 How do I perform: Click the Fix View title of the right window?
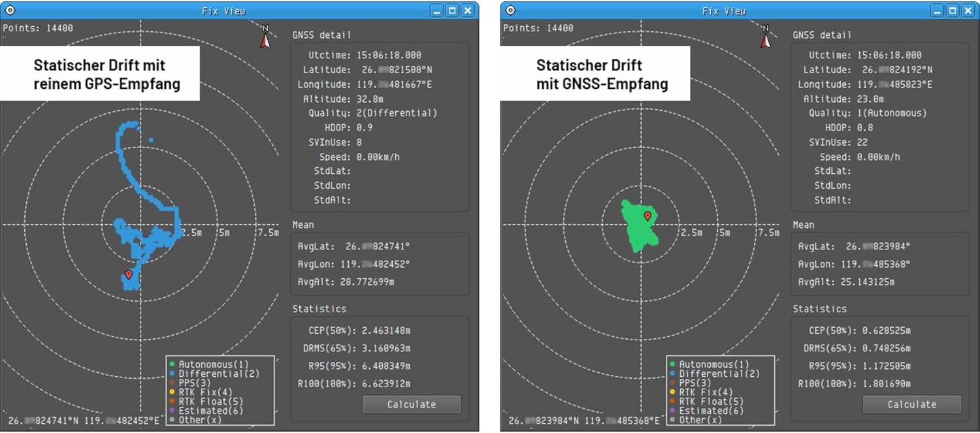[x=724, y=10]
